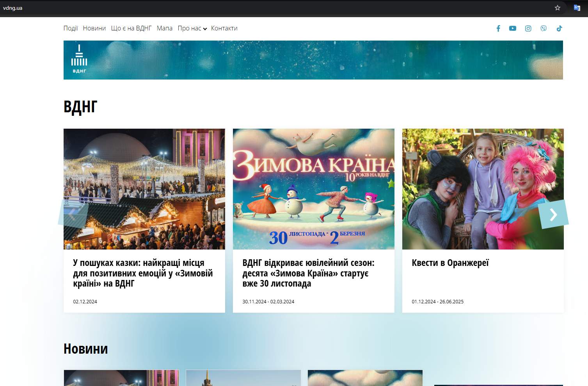Open the Квести в Оранжереї article
This screenshot has width=588, height=386.
point(449,263)
